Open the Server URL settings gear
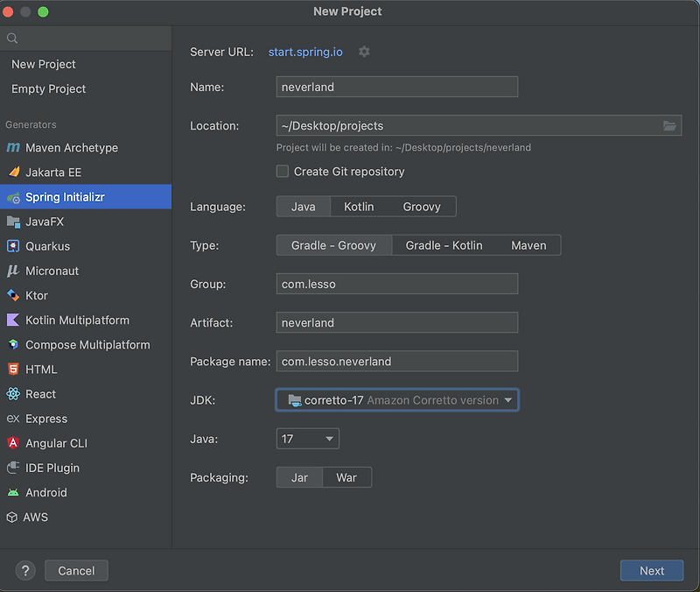The width and height of the screenshot is (700, 592). click(x=364, y=52)
